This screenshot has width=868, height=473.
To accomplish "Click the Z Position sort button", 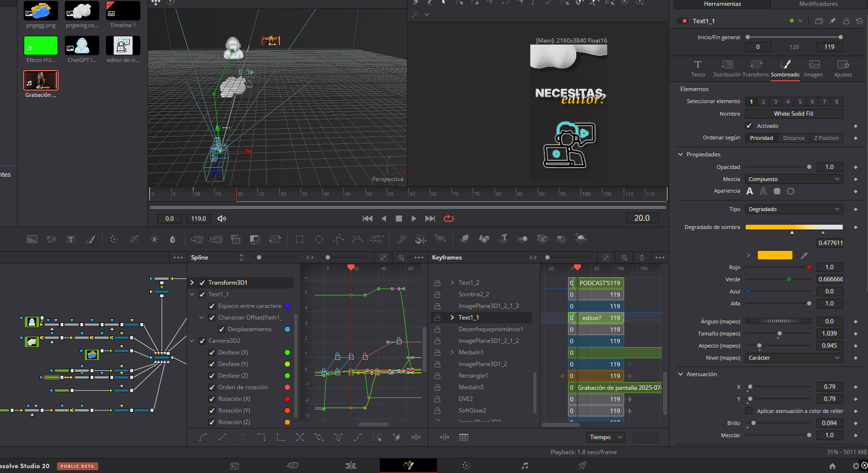I will [x=826, y=138].
